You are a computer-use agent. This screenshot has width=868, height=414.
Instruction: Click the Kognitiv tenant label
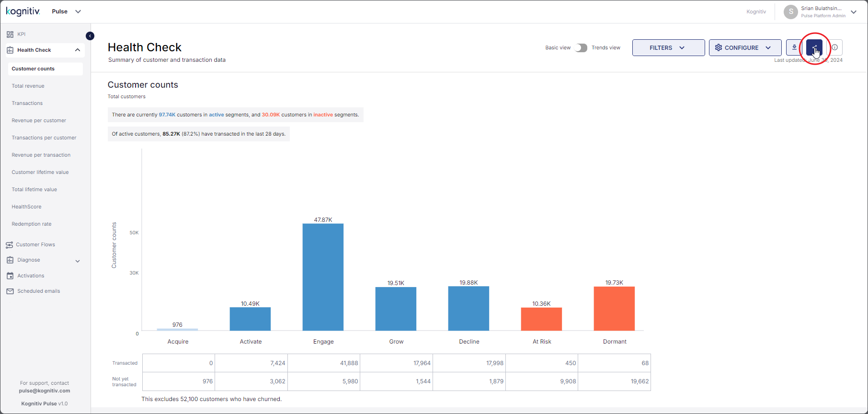pyautogui.click(x=756, y=12)
